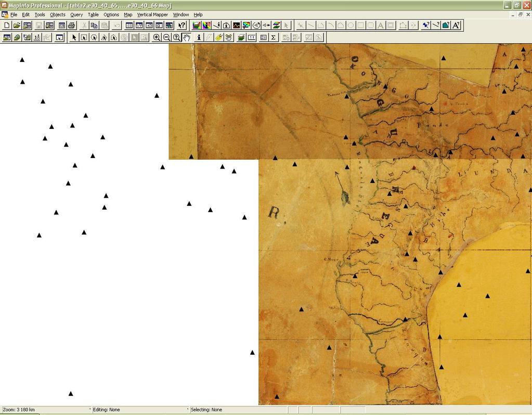Open Statistics sigma icon
Viewport: 532px width, 415px height.
[274, 37]
